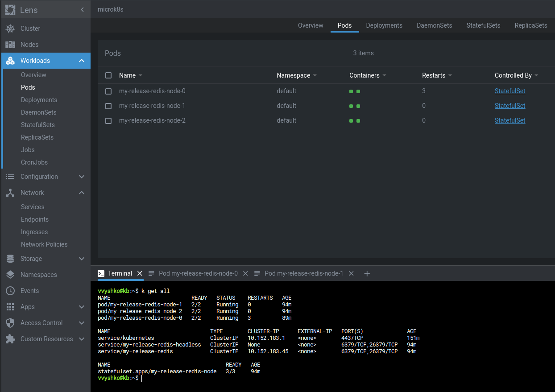Open Deployments in the sidebar

[39, 100]
